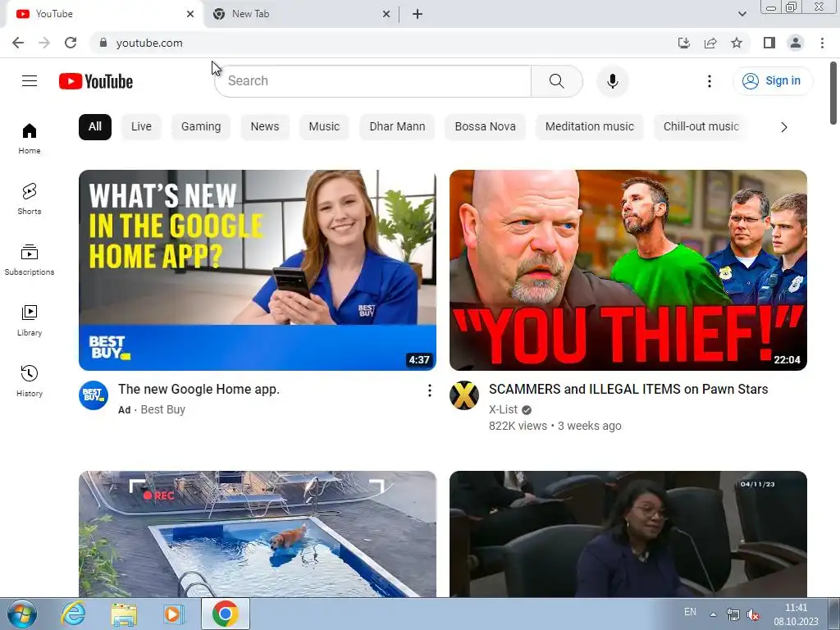Go to Home in sidebar
Viewport: 840px width, 630px height.
point(30,139)
